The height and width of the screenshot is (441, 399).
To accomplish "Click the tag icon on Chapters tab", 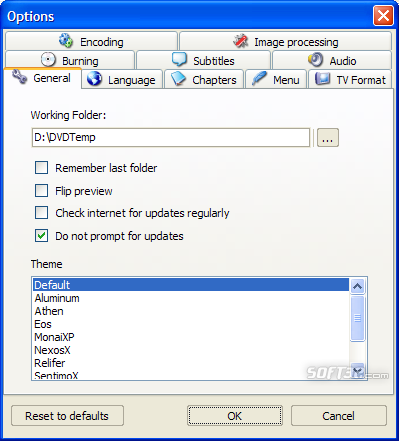I will [x=179, y=79].
